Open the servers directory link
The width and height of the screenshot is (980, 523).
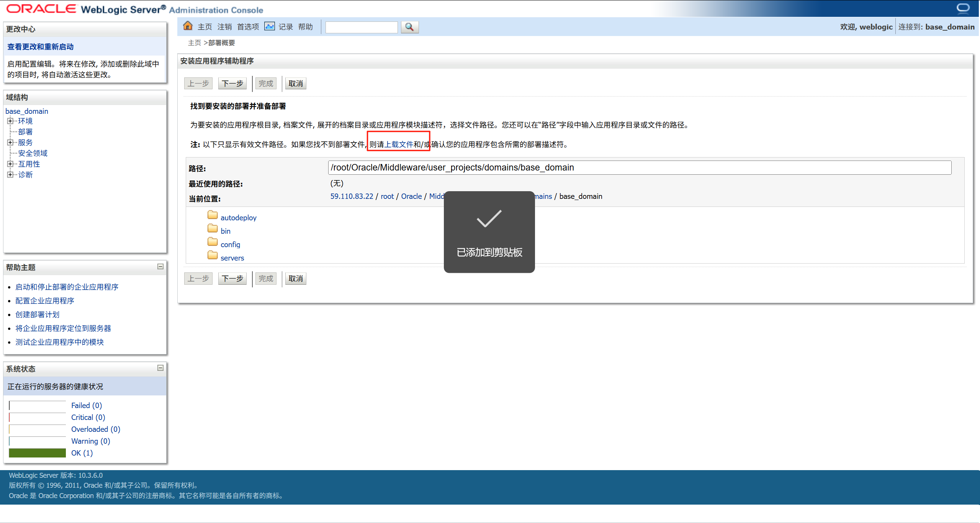(232, 258)
